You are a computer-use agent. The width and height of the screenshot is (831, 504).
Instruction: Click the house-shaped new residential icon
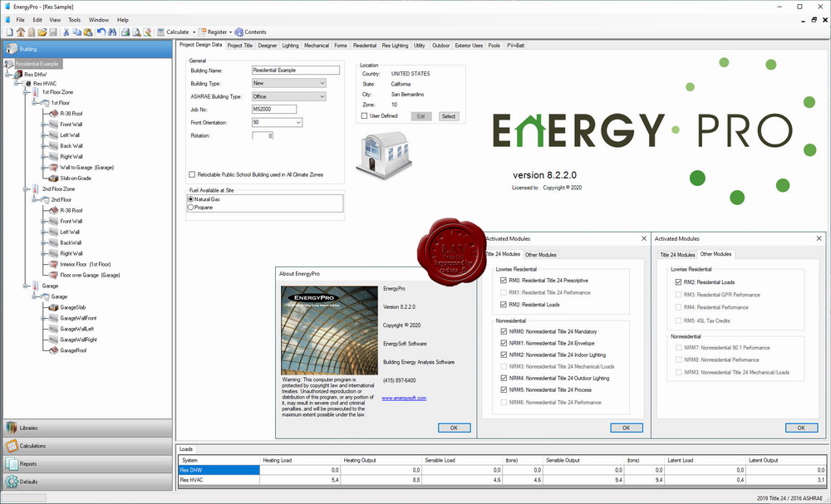(21, 32)
